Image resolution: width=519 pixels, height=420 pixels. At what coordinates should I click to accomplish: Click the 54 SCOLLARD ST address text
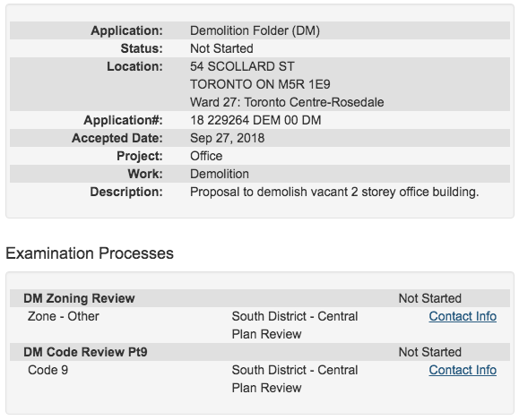pyautogui.click(x=242, y=66)
